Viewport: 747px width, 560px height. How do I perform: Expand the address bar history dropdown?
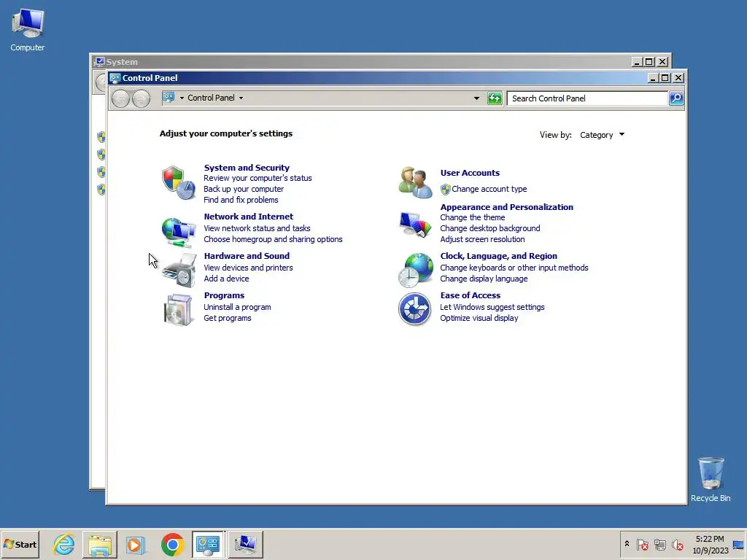[476, 98]
